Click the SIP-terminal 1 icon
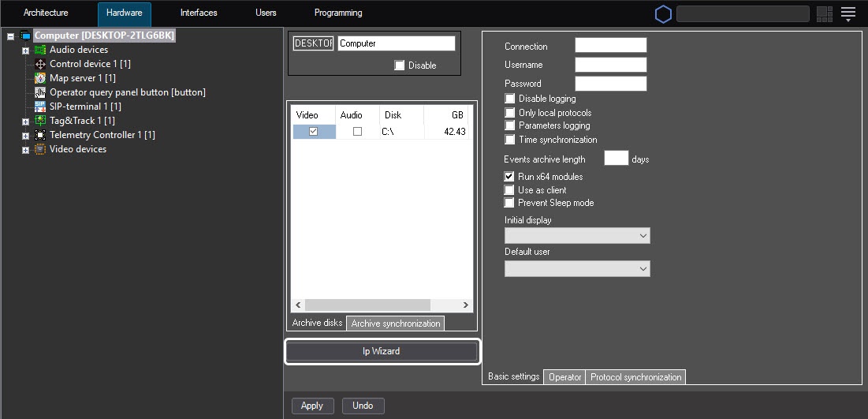The height and width of the screenshot is (419, 868). coord(40,107)
